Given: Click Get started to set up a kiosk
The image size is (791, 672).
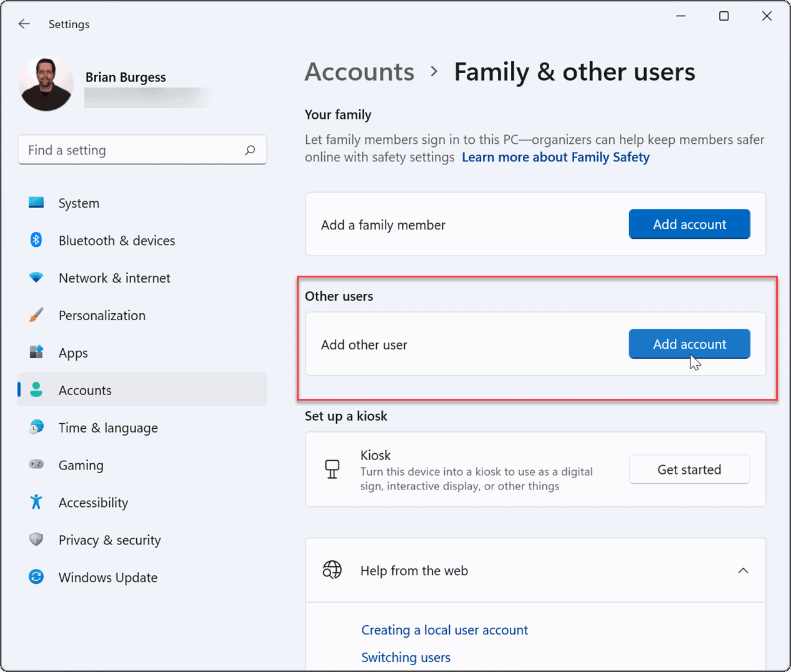Looking at the screenshot, I should pyautogui.click(x=689, y=469).
